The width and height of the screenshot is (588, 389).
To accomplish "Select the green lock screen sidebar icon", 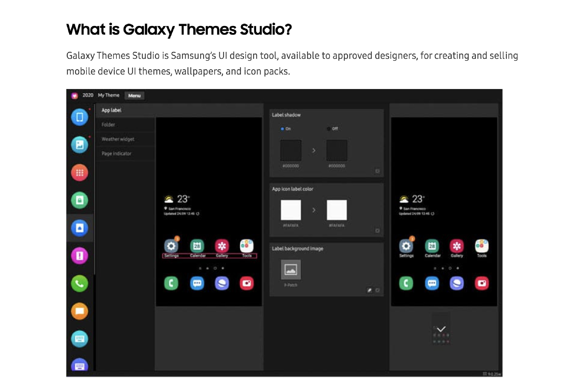I will coord(79,200).
